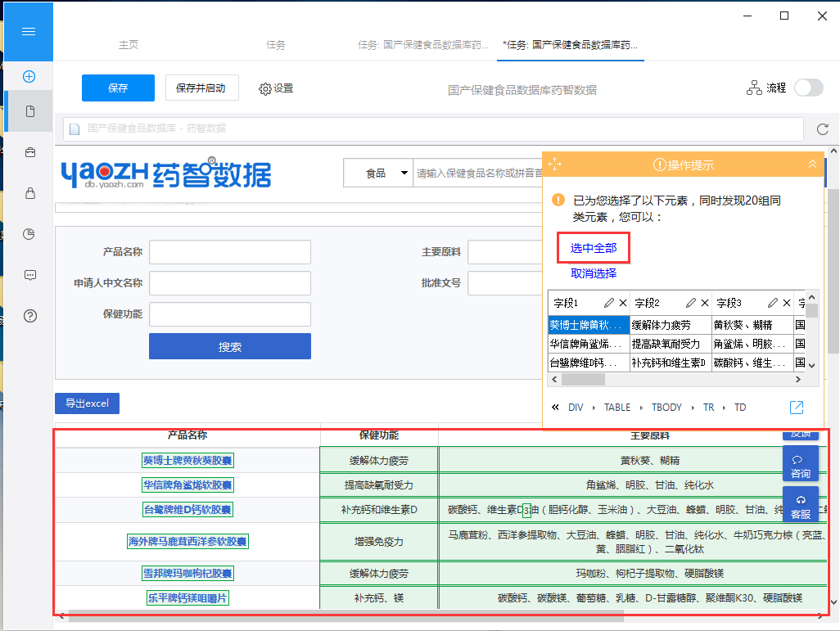
Task: Click the 保存并启动 button
Action: click(x=201, y=88)
